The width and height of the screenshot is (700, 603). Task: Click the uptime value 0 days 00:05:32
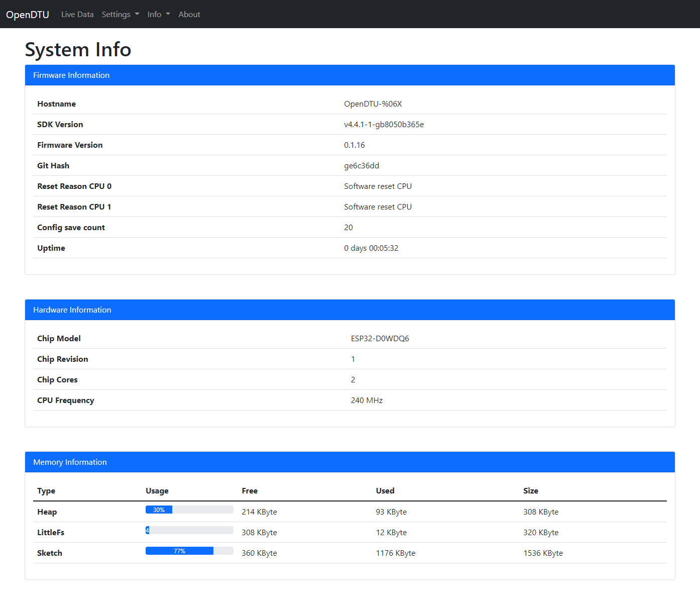tap(371, 248)
